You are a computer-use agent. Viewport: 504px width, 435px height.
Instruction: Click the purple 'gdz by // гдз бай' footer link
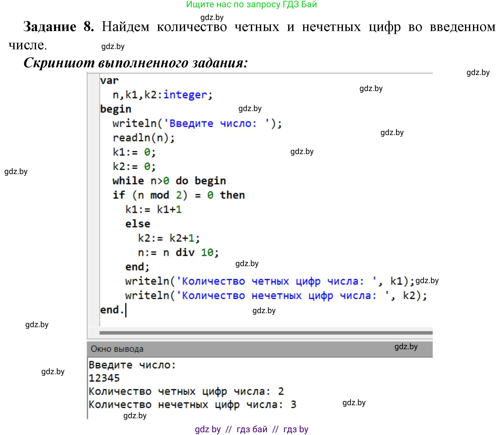(251, 429)
